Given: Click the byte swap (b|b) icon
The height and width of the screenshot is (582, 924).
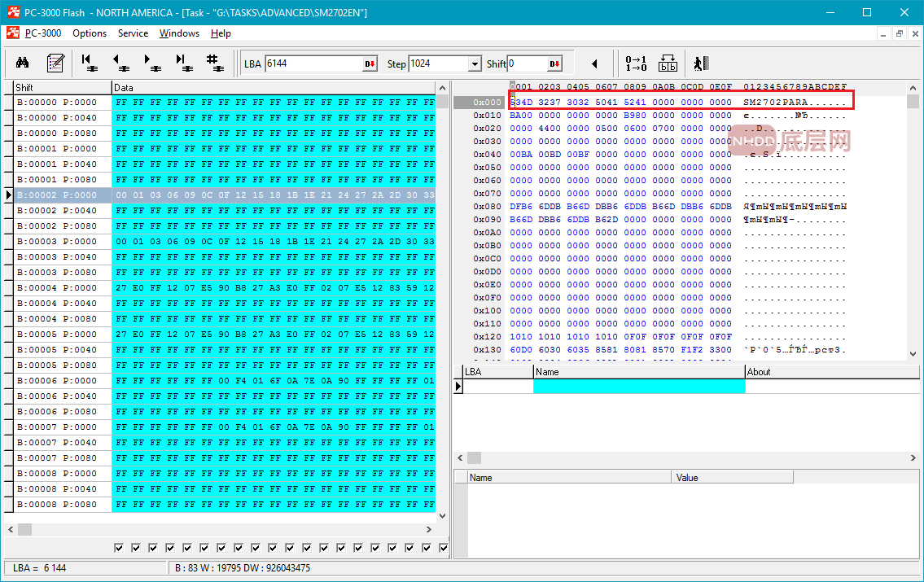Looking at the screenshot, I should pyautogui.click(x=668, y=63).
